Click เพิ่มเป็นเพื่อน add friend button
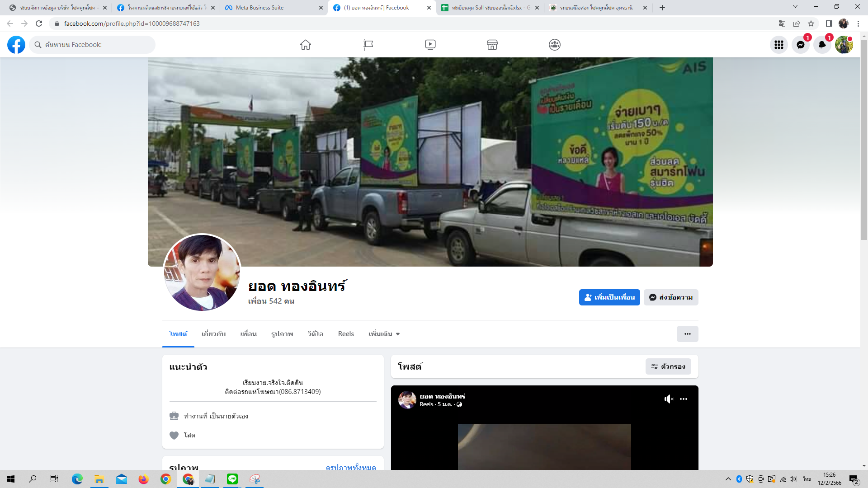Screen dimensions: 868x488 tap(609, 297)
